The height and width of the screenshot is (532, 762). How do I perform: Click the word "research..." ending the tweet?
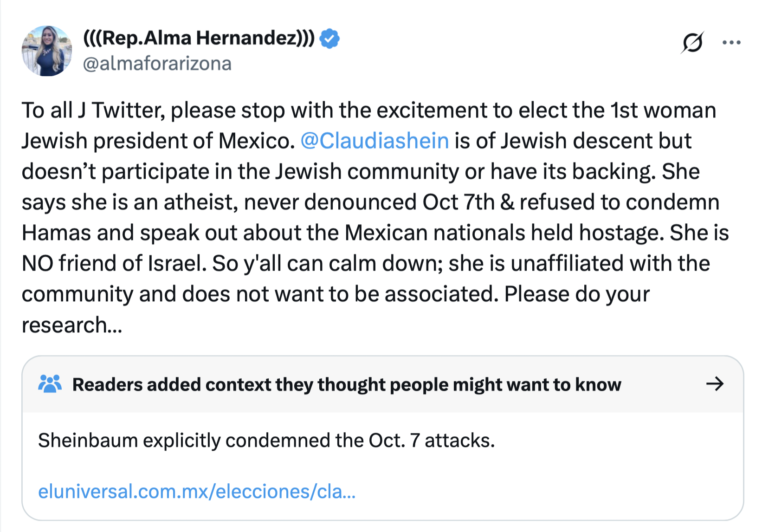pos(72,324)
